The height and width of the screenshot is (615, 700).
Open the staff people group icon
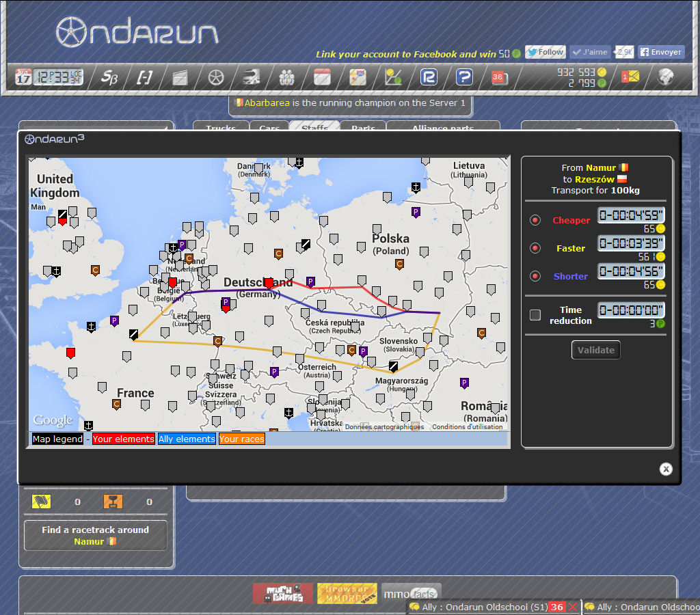click(286, 77)
